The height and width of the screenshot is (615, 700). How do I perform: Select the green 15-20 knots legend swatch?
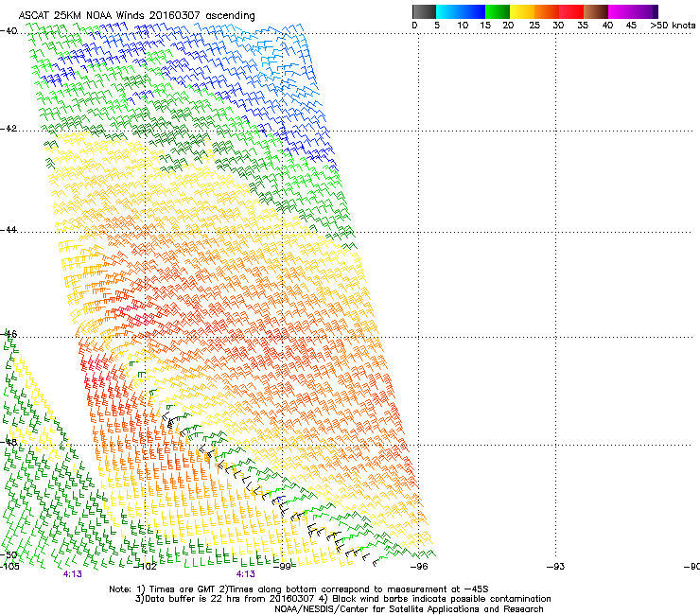[x=498, y=11]
